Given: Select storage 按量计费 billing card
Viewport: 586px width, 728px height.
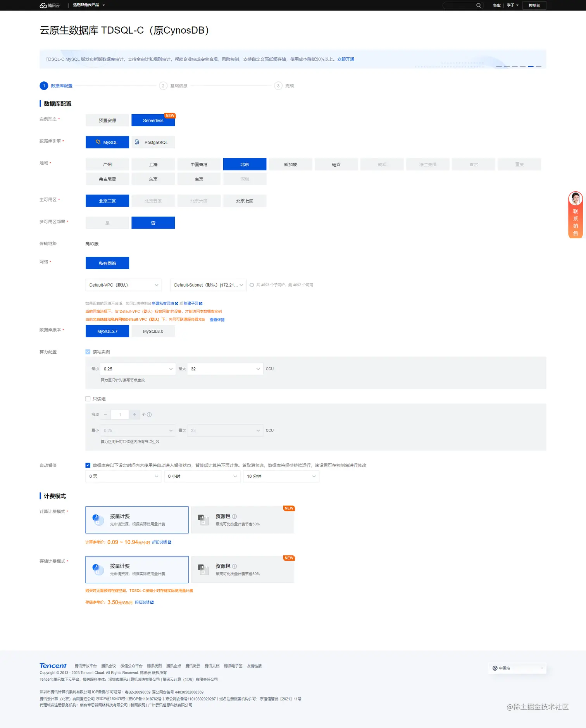Looking at the screenshot, I should 137,570.
